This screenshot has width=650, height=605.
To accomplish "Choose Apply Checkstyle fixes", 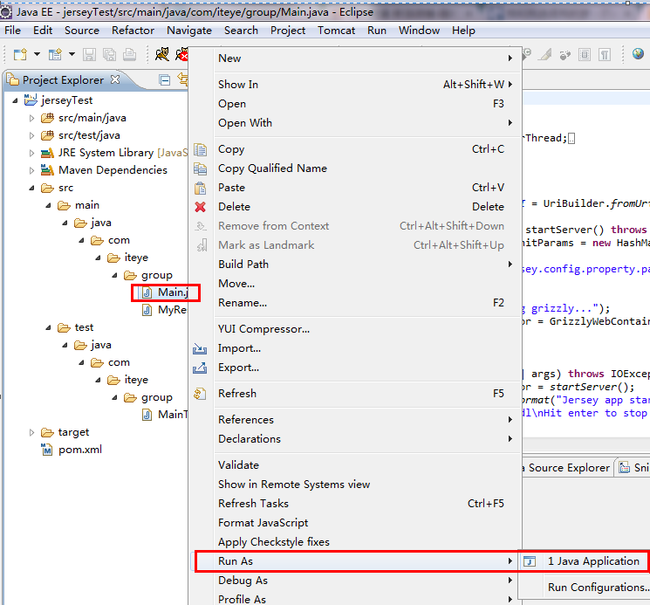I will coord(355,542).
